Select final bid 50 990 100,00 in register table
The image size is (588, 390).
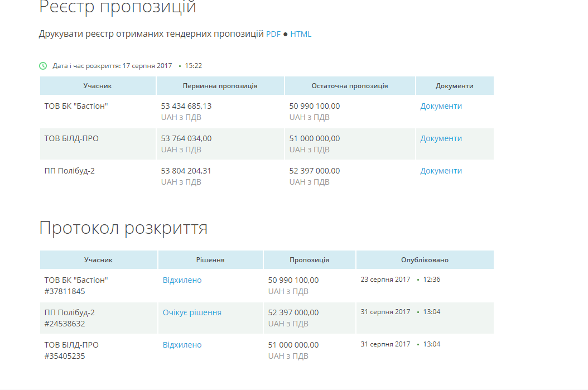tap(315, 106)
